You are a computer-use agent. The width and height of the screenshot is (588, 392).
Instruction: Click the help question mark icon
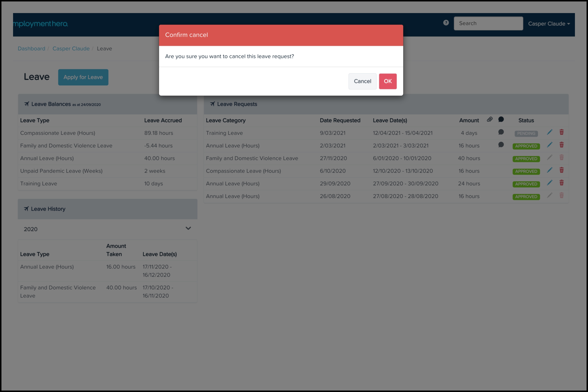pyautogui.click(x=446, y=23)
